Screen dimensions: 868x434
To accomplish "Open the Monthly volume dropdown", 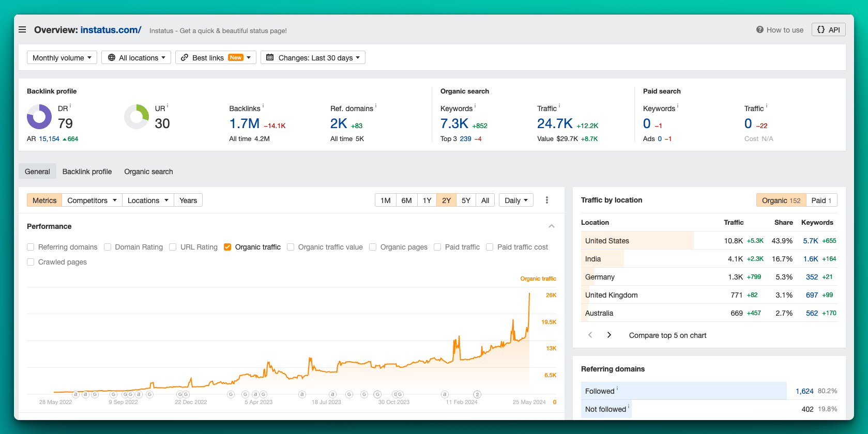I will click(x=62, y=57).
